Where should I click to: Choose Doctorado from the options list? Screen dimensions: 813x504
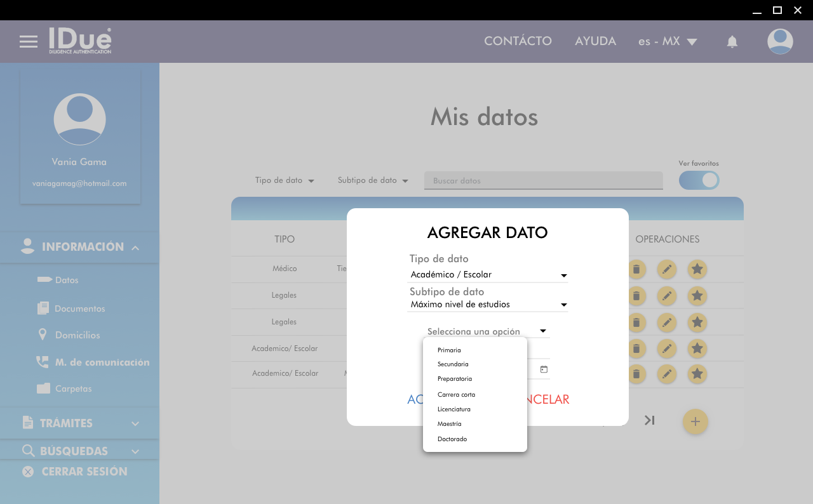click(452, 439)
